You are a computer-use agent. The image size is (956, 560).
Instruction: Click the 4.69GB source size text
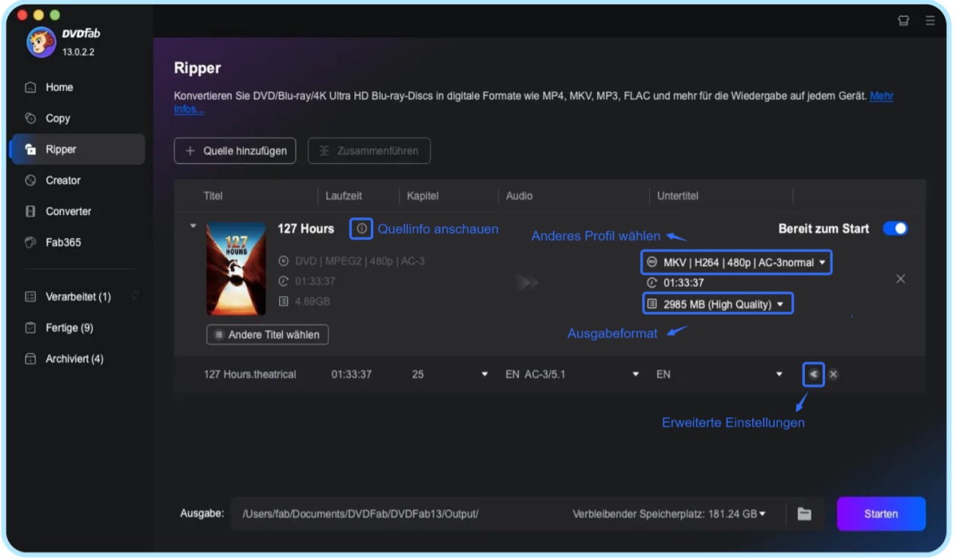312,301
